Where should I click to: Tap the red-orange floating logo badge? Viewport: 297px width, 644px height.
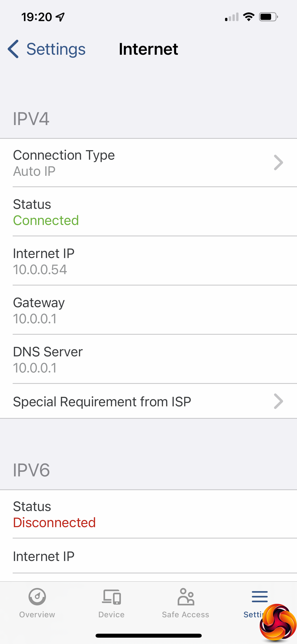coord(278,622)
